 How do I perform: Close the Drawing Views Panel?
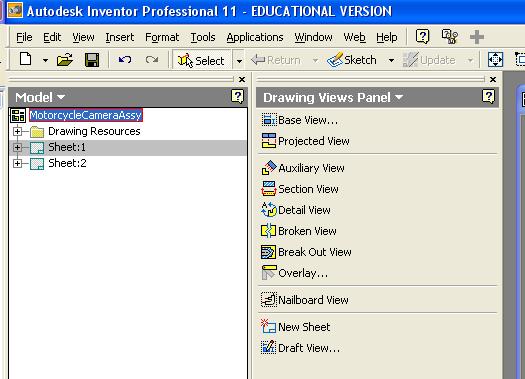point(493,79)
